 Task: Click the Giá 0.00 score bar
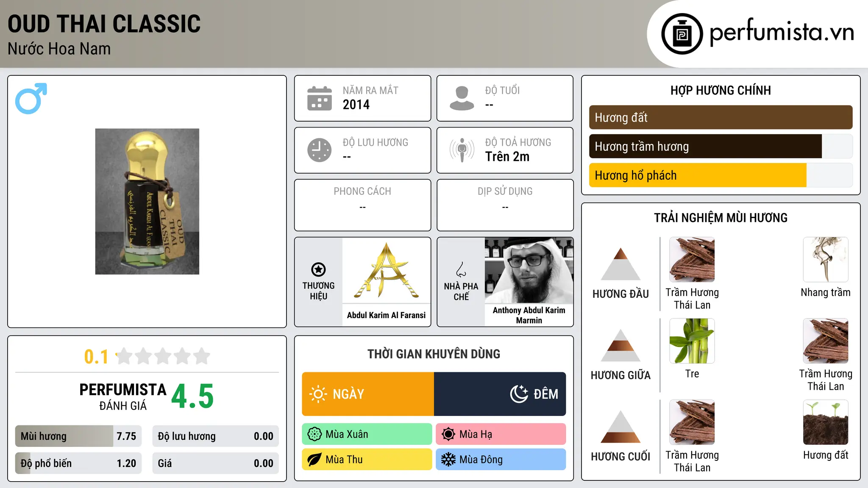click(215, 463)
